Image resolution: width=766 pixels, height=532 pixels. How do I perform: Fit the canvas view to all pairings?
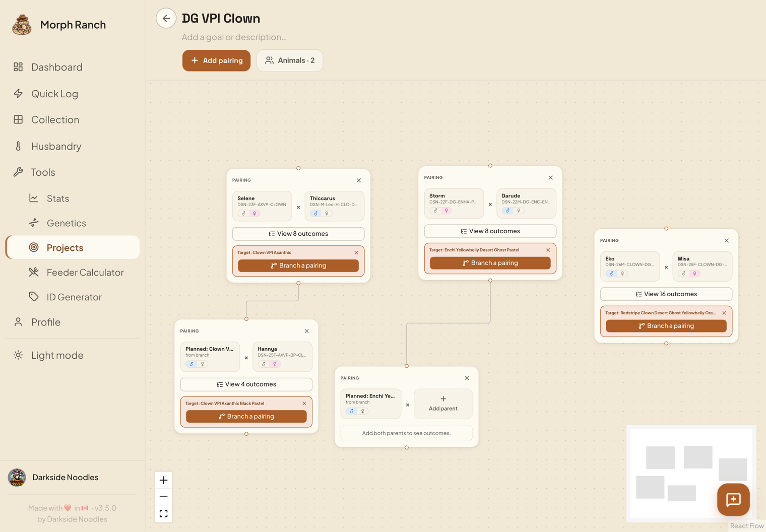click(163, 513)
